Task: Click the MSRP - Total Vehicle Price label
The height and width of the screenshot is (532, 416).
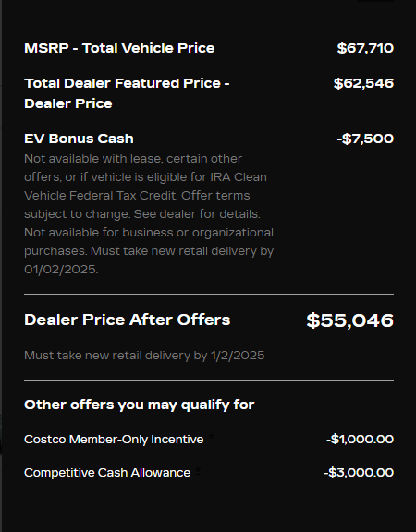Action: 119,48
